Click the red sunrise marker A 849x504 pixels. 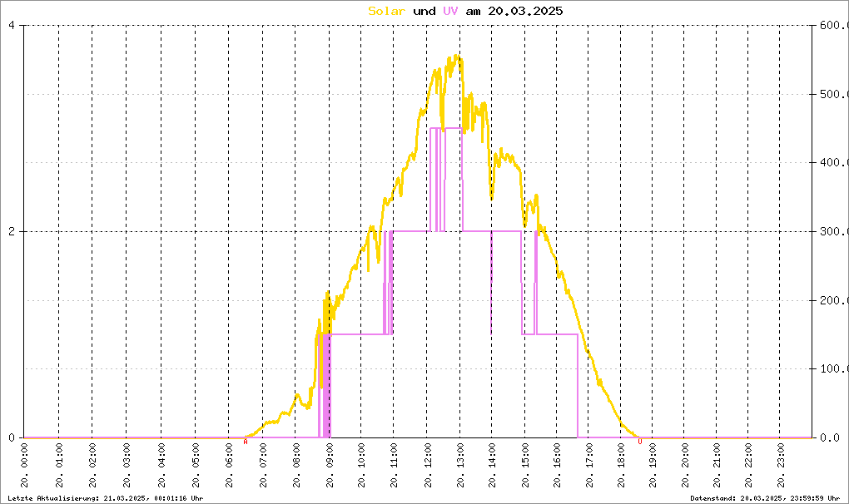[246, 442]
